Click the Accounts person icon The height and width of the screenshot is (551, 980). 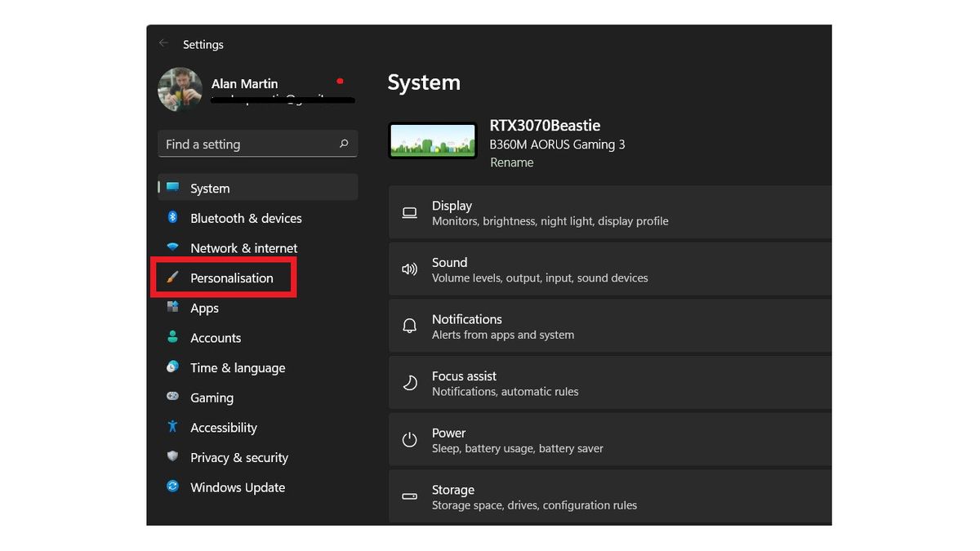[173, 338]
